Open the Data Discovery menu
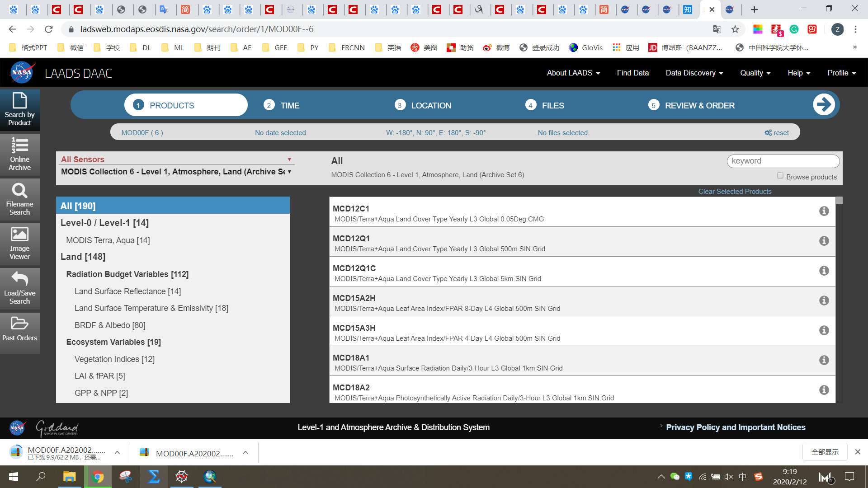The image size is (868, 488). (694, 73)
